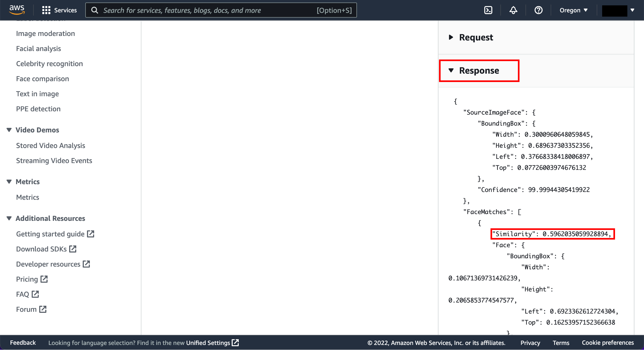The width and height of the screenshot is (644, 350).
Task: Collapse the Response section
Action: pos(450,70)
